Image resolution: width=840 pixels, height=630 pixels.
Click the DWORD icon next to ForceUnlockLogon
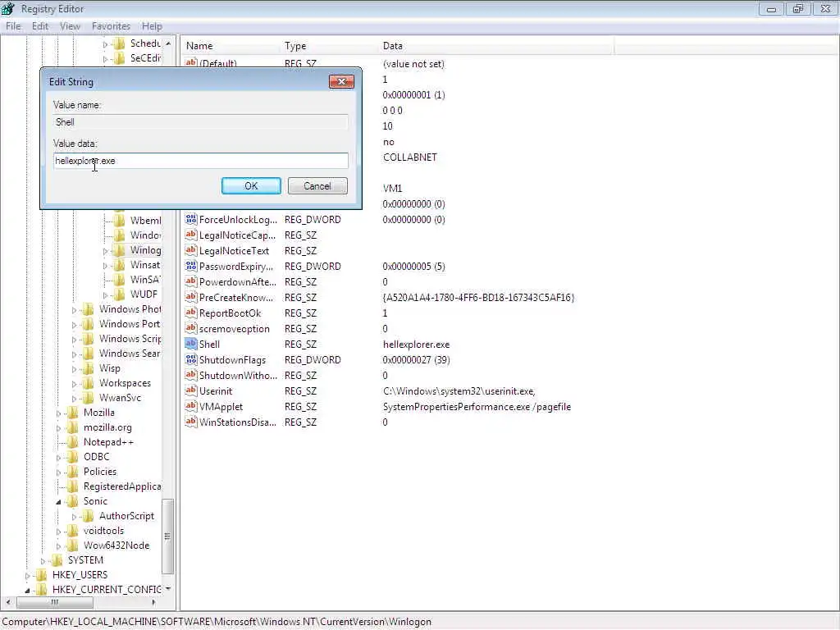tap(190, 219)
